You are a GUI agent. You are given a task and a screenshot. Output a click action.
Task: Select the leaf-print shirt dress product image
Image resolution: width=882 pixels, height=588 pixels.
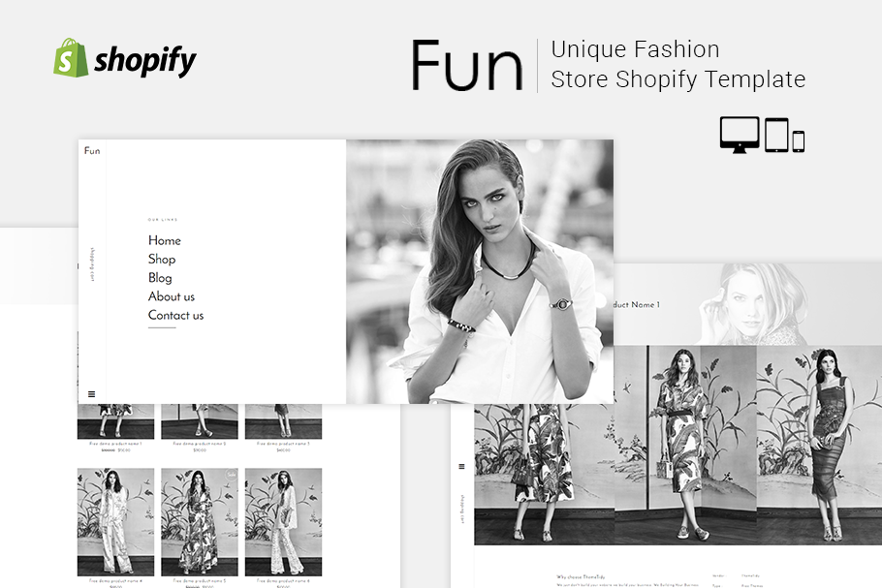[x=685, y=445]
